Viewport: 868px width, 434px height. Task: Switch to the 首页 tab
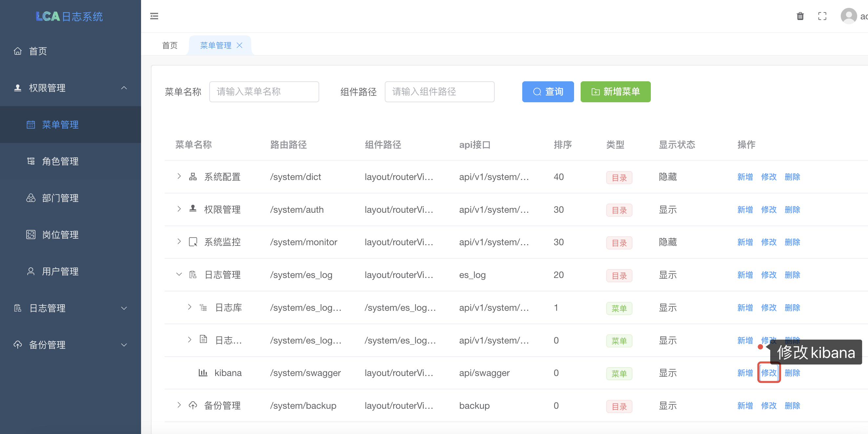(x=170, y=46)
